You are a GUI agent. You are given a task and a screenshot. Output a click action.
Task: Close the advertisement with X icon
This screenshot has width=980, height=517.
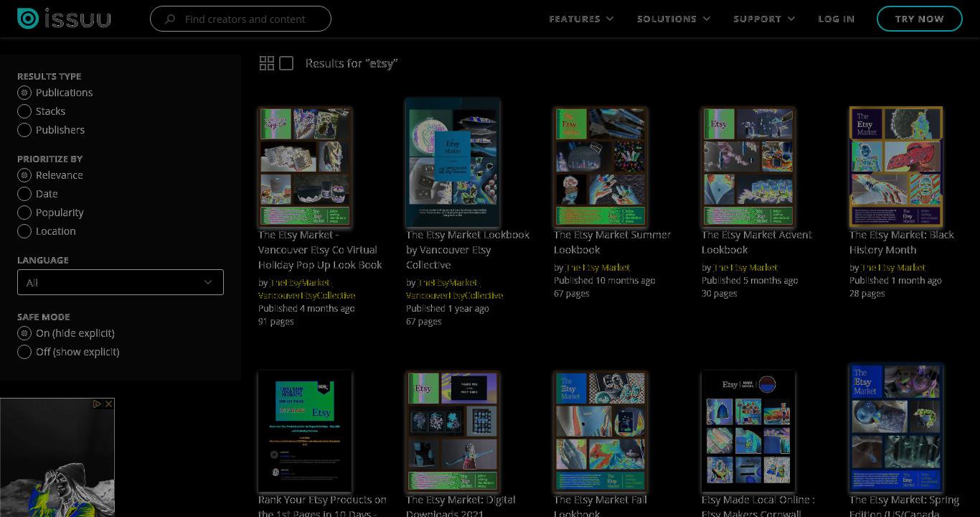coord(108,404)
